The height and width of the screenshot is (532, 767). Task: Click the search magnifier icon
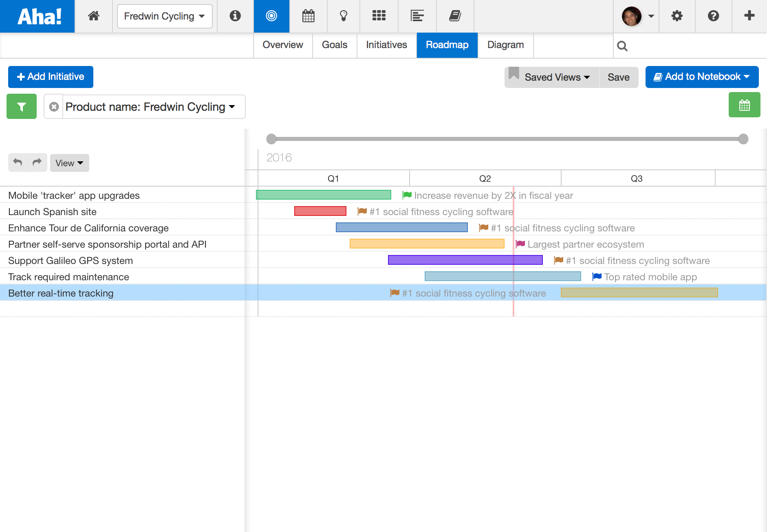(x=622, y=46)
